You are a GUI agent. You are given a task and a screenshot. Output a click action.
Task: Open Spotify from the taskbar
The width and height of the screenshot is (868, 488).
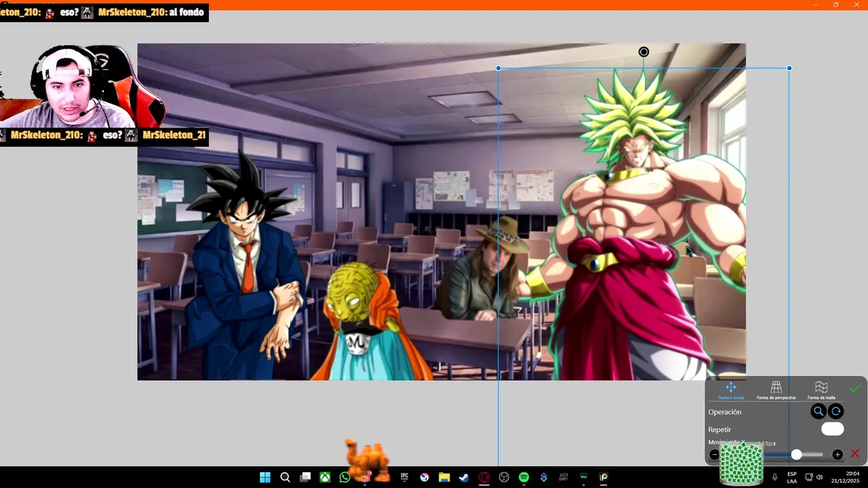tap(524, 477)
